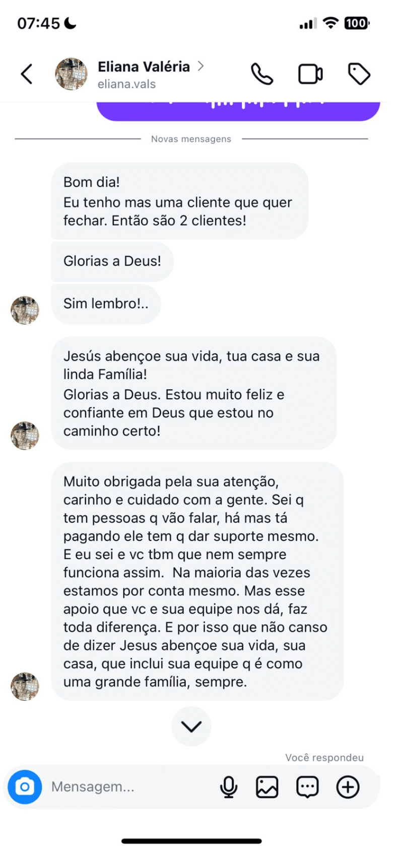Tap the back arrow to leave chat
Screen dimensions: 400x868
(x=27, y=74)
